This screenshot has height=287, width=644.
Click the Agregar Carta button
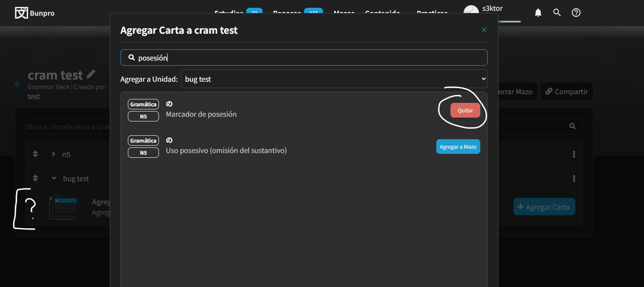pyautogui.click(x=544, y=207)
